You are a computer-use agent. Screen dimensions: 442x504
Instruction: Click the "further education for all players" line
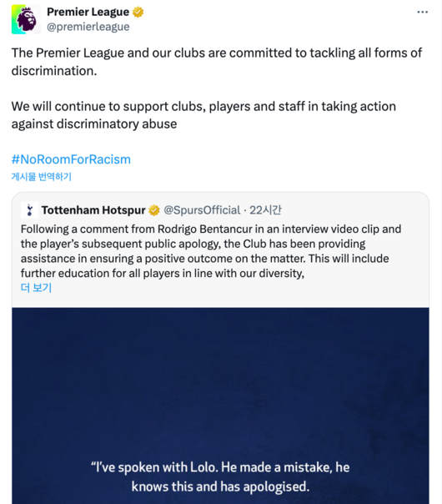pyautogui.click(x=163, y=273)
